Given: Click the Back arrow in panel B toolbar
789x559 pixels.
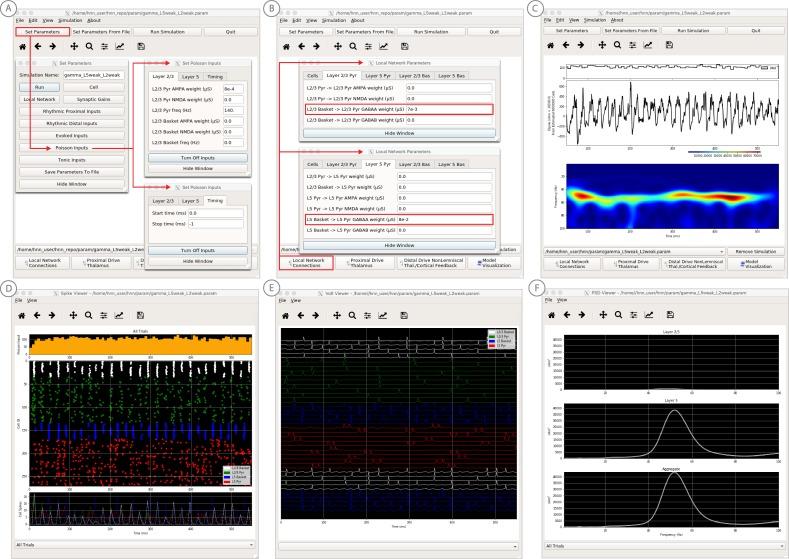Looking at the screenshot, I should (x=301, y=46).
